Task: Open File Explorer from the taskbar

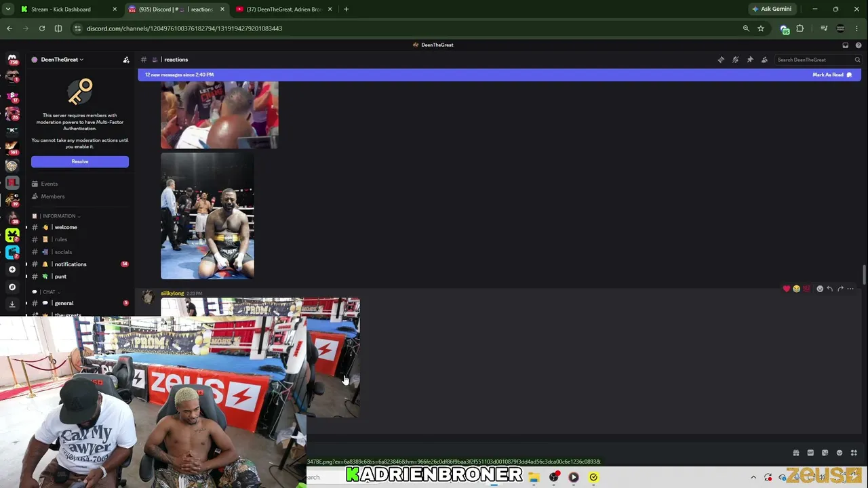Action: 534,477
